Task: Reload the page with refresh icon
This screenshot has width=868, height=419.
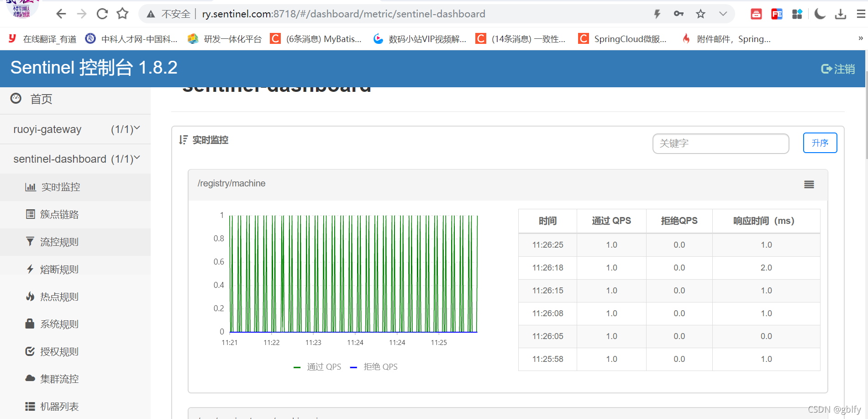Action: (x=102, y=14)
